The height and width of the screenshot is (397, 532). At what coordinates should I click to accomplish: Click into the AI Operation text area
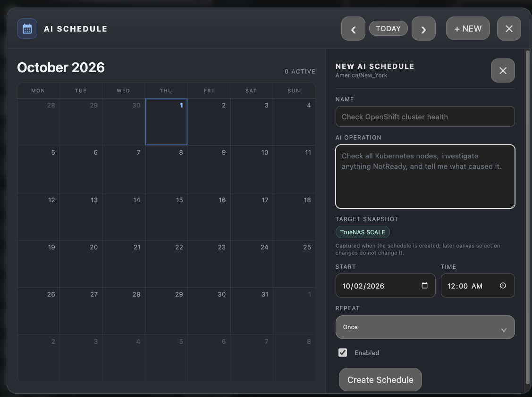point(425,177)
